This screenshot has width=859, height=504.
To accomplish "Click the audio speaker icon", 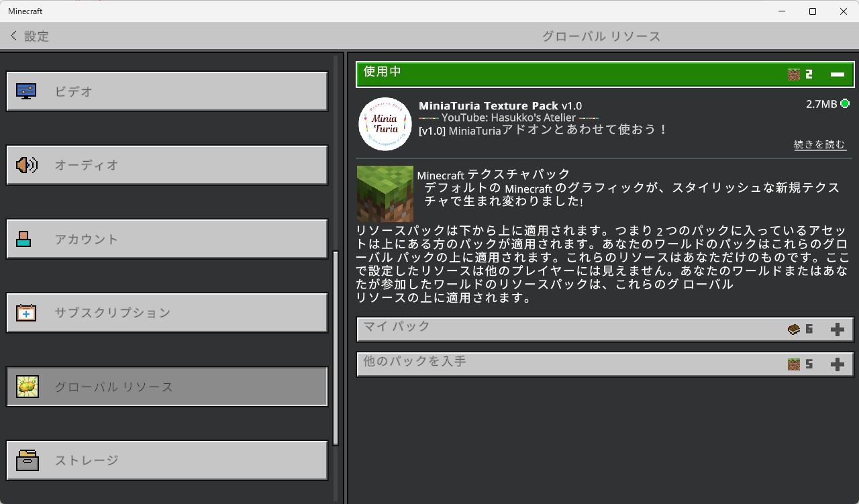I will [x=26, y=165].
